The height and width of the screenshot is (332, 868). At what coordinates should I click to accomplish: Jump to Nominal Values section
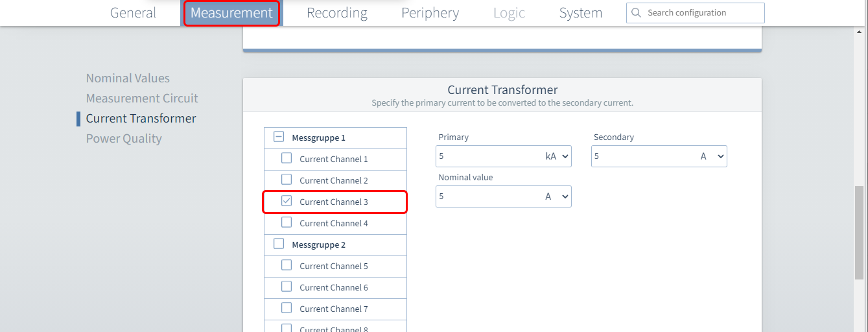click(128, 78)
